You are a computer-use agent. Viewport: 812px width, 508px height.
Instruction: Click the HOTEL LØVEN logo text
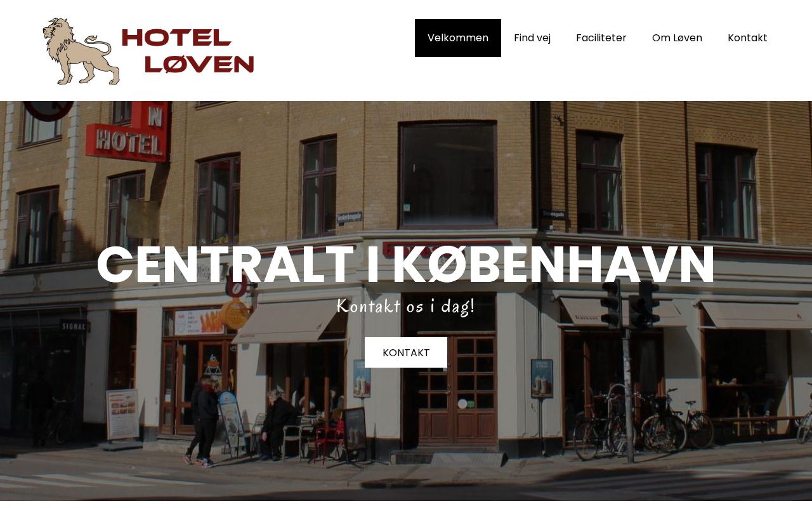coord(188,51)
